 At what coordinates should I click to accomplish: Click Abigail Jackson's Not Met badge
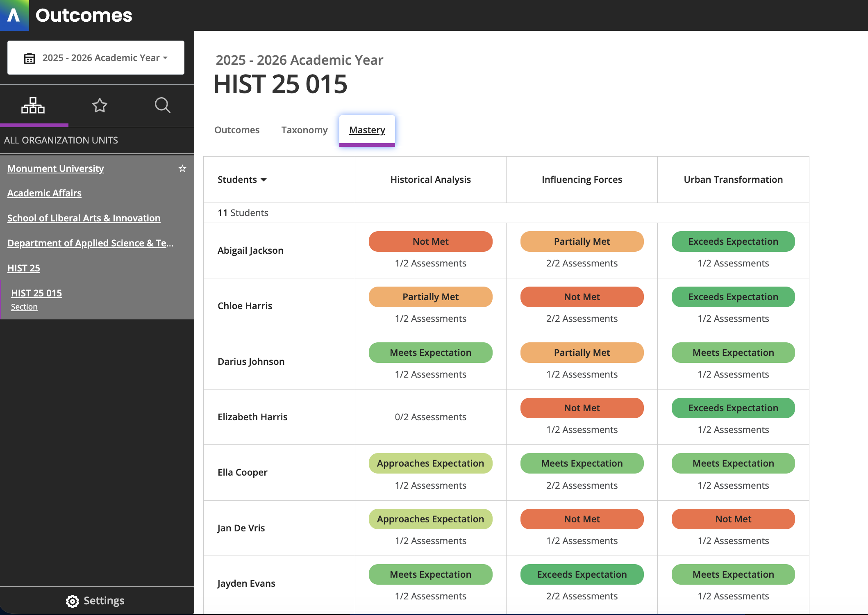pyautogui.click(x=430, y=241)
